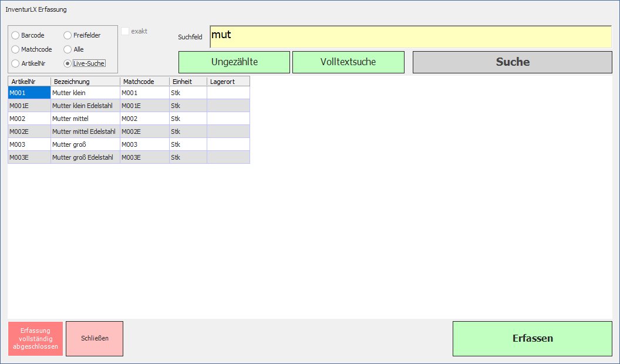Click the Lagerort column header
The height and width of the screenshot is (364, 620).
(x=228, y=82)
